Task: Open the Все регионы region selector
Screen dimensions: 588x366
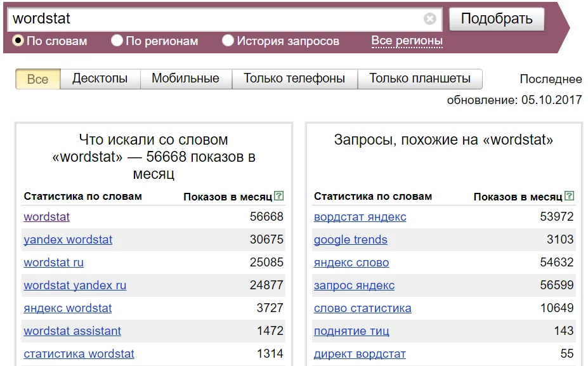Action: (407, 41)
